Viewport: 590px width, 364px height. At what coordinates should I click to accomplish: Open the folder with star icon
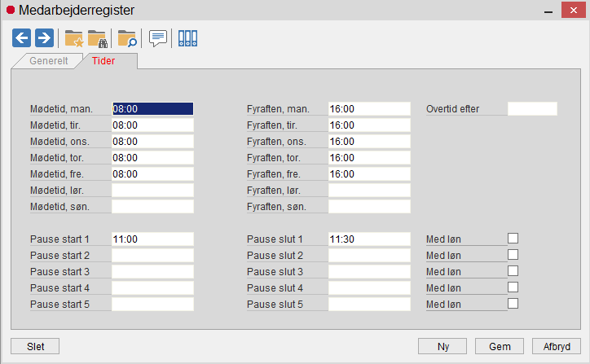pos(73,38)
